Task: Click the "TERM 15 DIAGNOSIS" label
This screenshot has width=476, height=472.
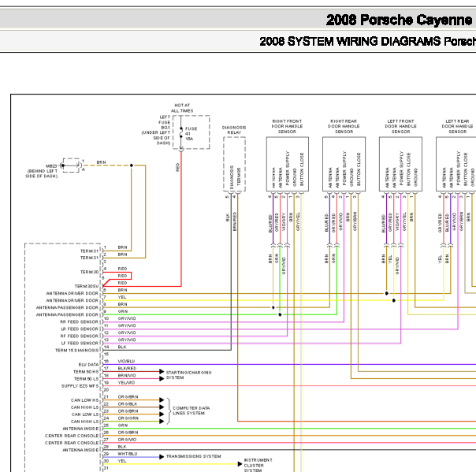Action: tap(76, 351)
